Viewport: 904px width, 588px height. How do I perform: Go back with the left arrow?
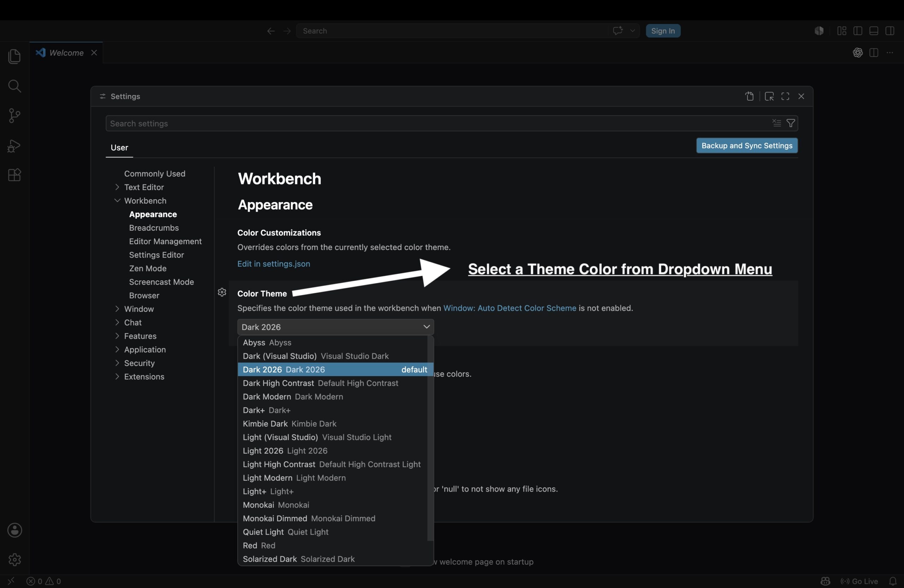(271, 31)
